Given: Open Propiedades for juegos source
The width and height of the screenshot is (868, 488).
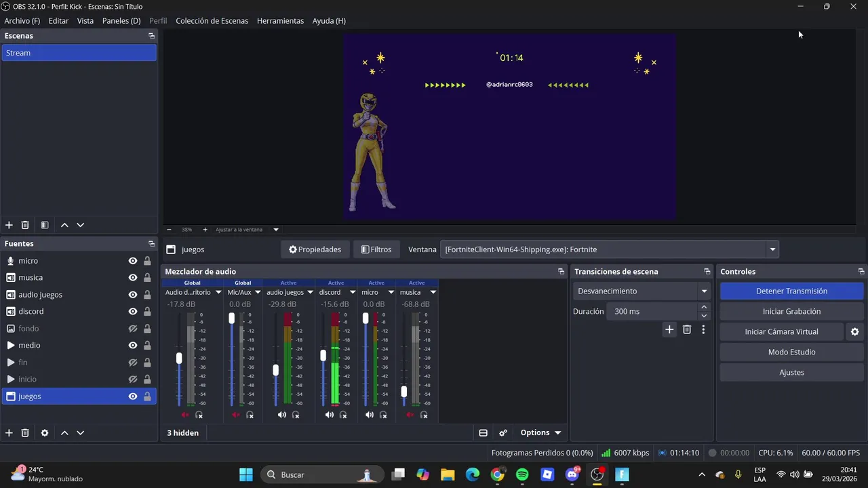Looking at the screenshot, I should pos(315,249).
